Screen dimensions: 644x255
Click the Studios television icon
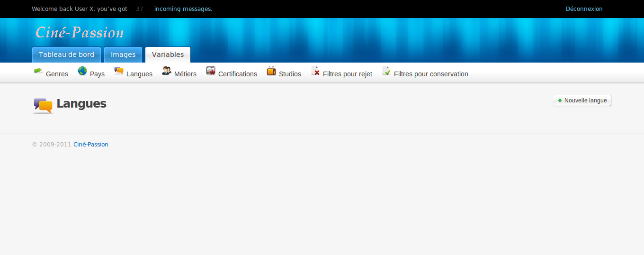(x=271, y=71)
